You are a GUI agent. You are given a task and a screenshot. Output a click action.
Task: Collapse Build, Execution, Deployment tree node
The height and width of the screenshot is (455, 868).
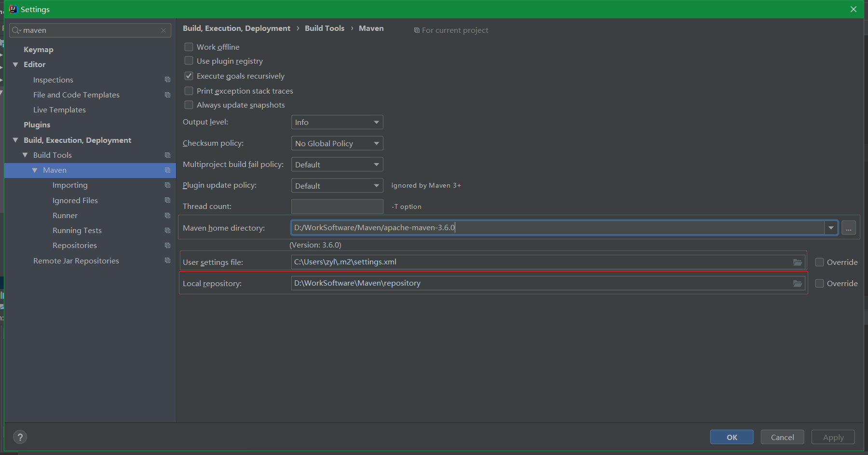tap(15, 140)
